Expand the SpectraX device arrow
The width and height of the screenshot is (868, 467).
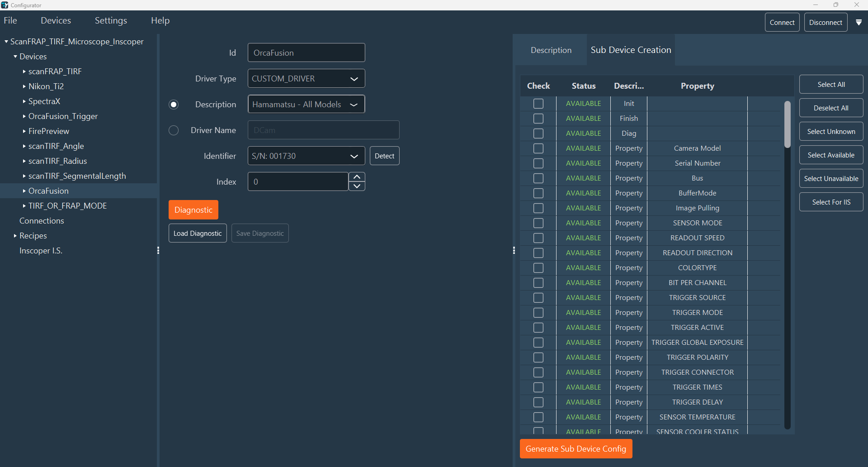(x=24, y=101)
